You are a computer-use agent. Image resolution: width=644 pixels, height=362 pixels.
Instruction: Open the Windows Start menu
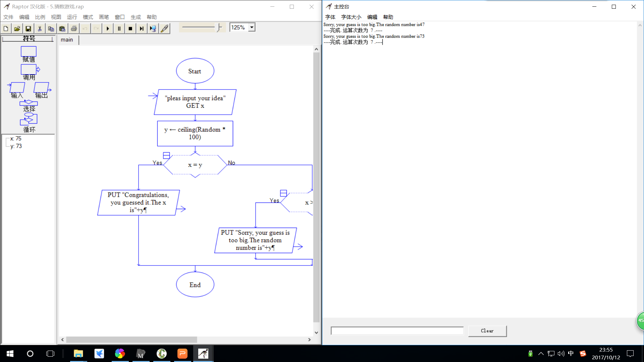(10, 354)
